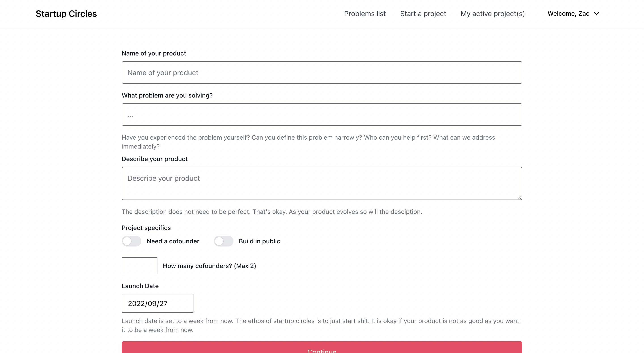Enable the Need a cofounder switch
Viewport: 644px width, 353px height.
point(131,241)
